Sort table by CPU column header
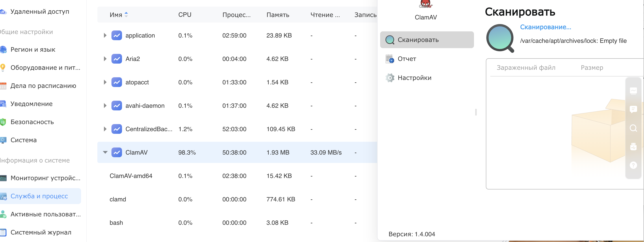The image size is (644, 242). click(x=185, y=15)
